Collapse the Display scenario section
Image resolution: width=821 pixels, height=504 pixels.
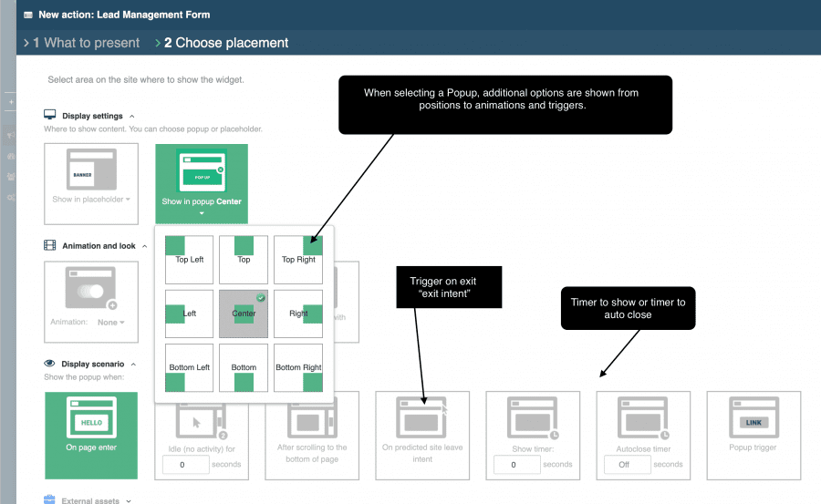point(132,364)
